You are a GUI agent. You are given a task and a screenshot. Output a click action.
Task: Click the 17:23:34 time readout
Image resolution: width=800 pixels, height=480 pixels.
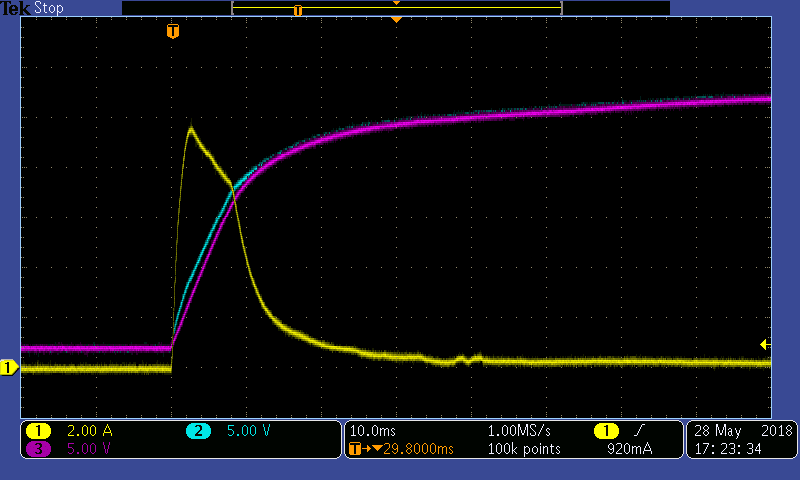(728, 449)
